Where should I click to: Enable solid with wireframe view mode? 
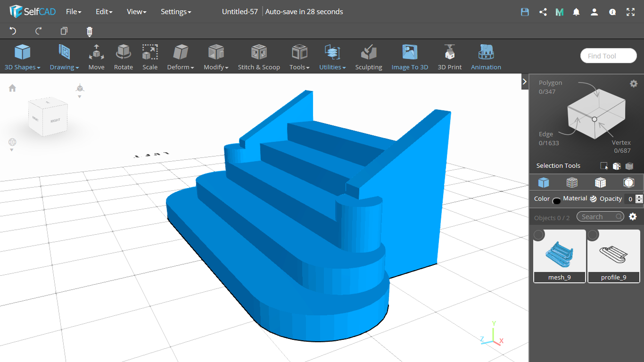click(572, 182)
